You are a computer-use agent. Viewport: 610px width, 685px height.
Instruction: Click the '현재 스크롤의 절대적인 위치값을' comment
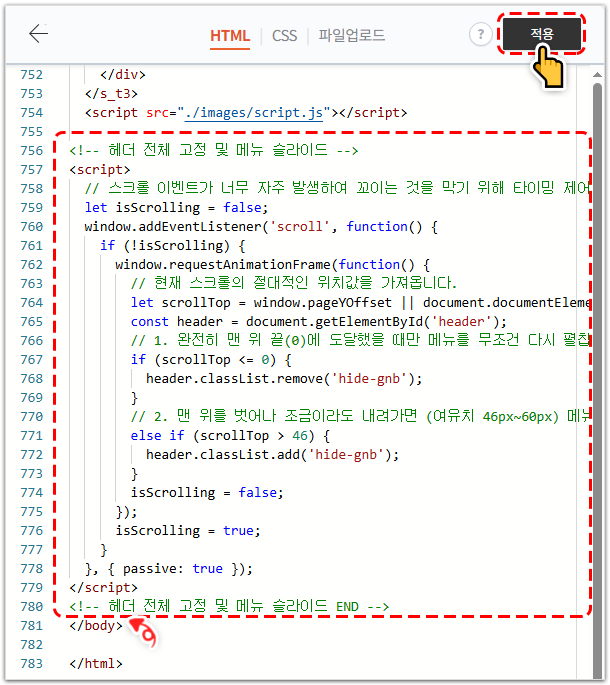294,284
